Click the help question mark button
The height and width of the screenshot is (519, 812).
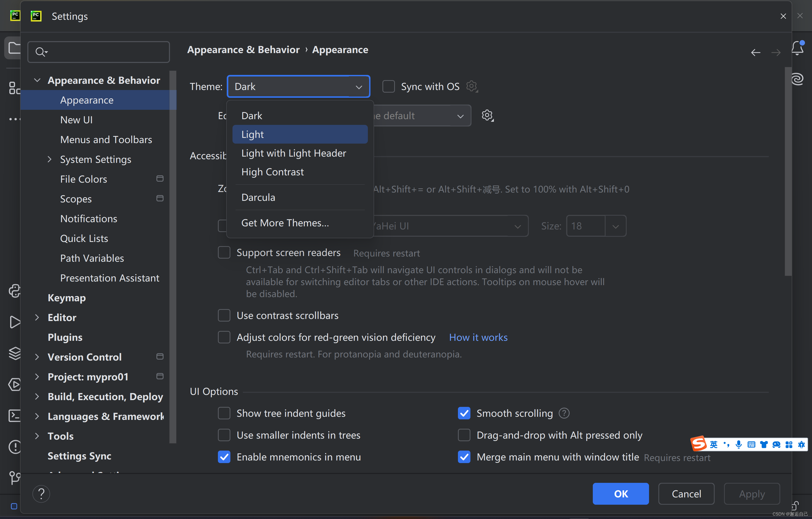tap(41, 494)
